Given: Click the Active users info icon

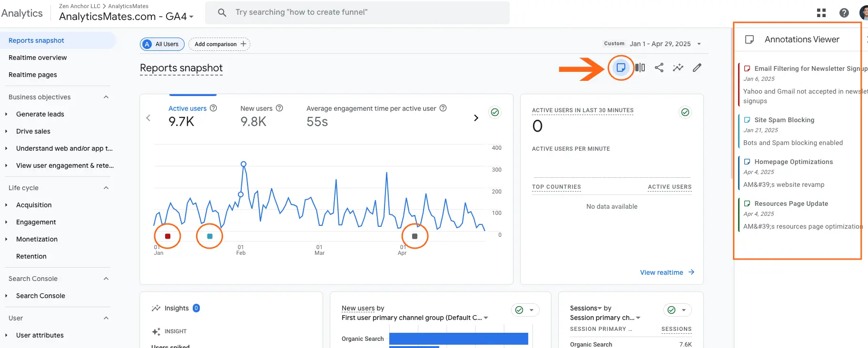Looking at the screenshot, I should click(x=214, y=108).
